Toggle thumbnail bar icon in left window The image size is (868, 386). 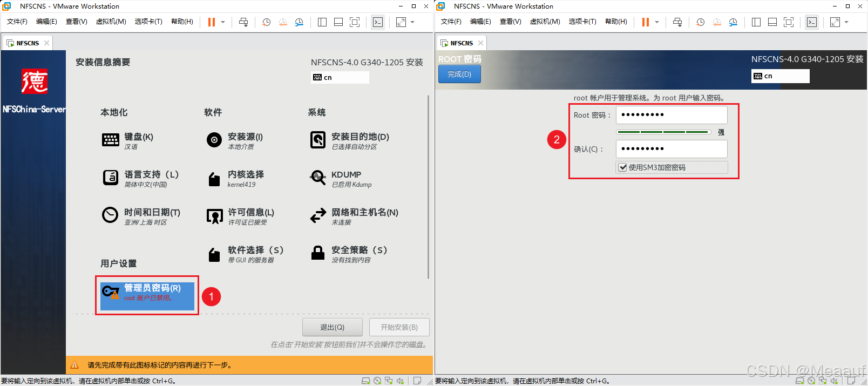coord(338,22)
